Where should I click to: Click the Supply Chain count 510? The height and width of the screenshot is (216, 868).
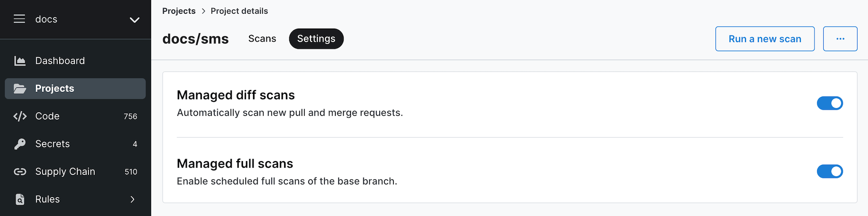point(131,172)
